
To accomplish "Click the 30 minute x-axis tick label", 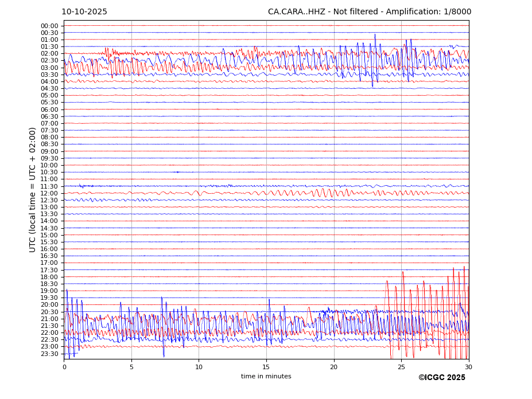I will point(468,367).
